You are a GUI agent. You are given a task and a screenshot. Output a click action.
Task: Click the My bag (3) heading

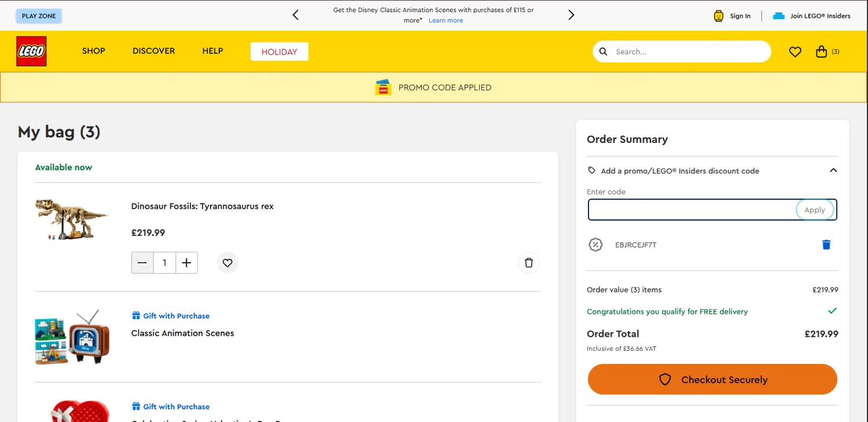pyautogui.click(x=59, y=132)
